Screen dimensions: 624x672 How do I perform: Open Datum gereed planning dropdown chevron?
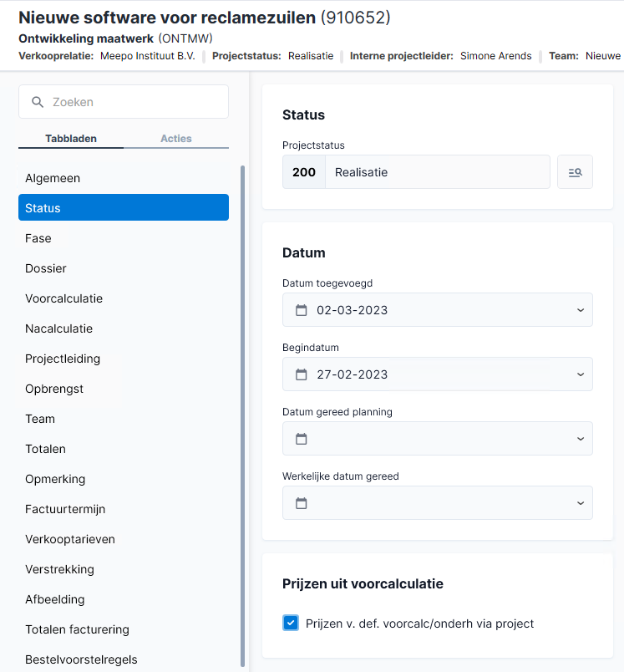[x=581, y=439]
